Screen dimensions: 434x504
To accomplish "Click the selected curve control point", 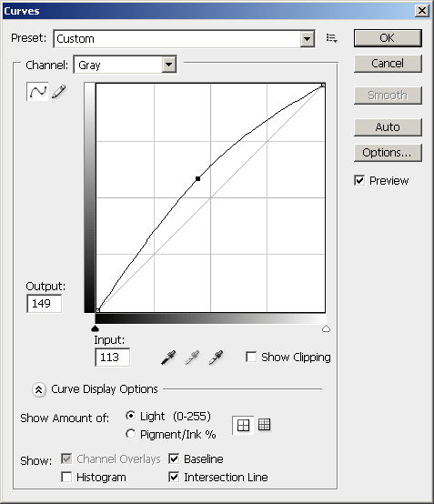I will [198, 178].
